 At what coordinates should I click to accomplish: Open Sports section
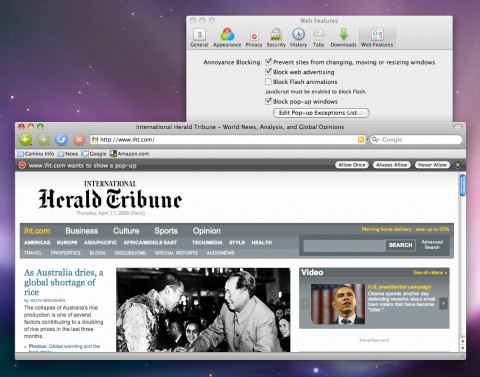[166, 231]
